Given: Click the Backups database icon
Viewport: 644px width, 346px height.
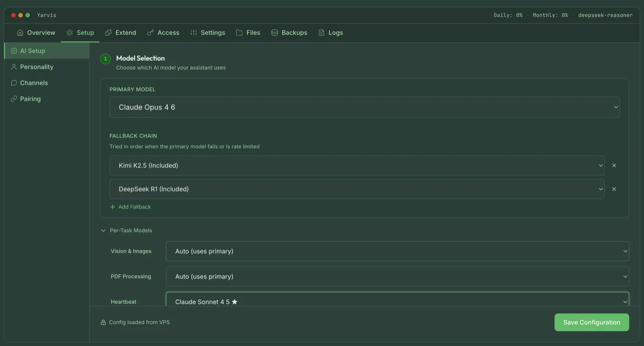Looking at the screenshot, I should pyautogui.click(x=275, y=33).
